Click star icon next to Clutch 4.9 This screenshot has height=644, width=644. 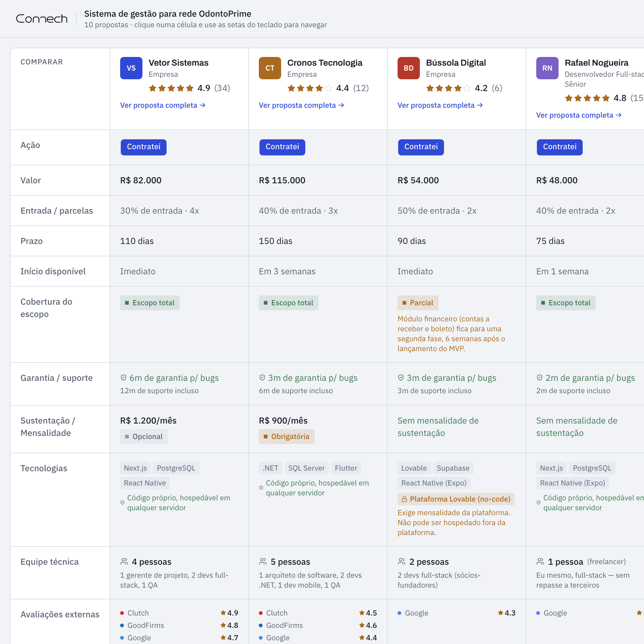coord(223,613)
